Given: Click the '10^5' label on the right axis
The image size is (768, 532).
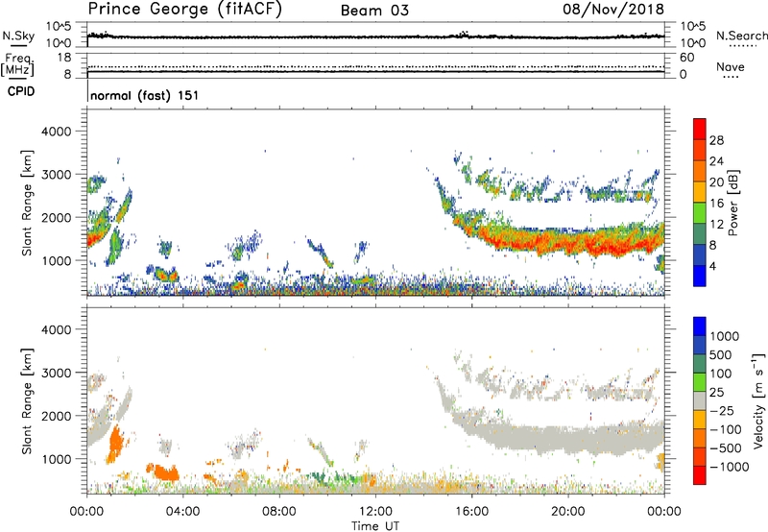Looking at the screenshot, I should point(692,27).
